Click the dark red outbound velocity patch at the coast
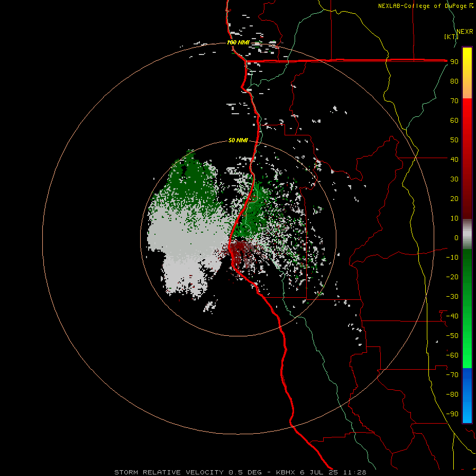 pyautogui.click(x=240, y=251)
